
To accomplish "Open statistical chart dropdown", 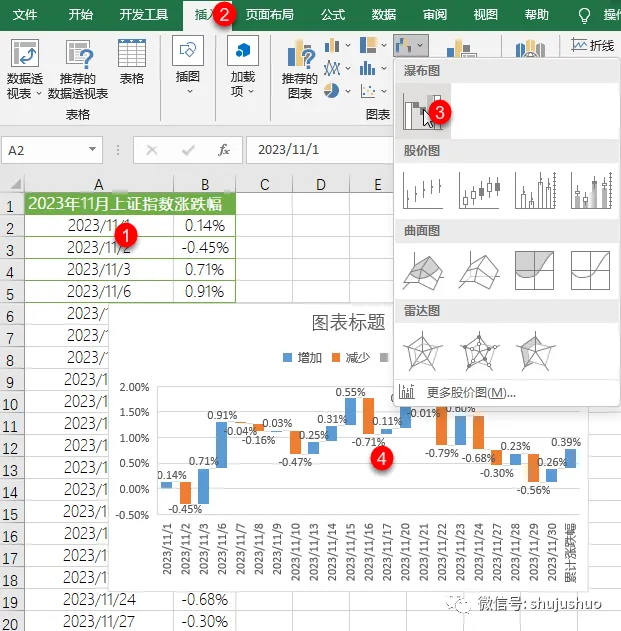I will 373,68.
